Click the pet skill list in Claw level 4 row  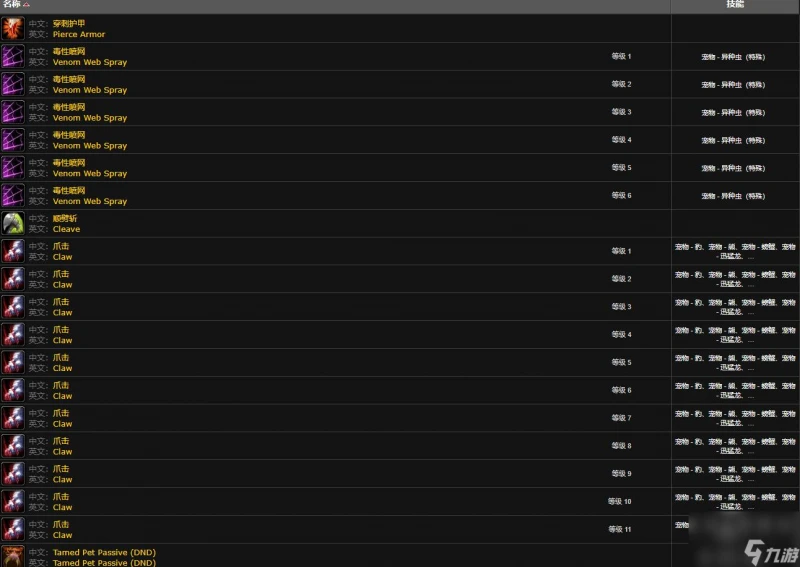734,334
